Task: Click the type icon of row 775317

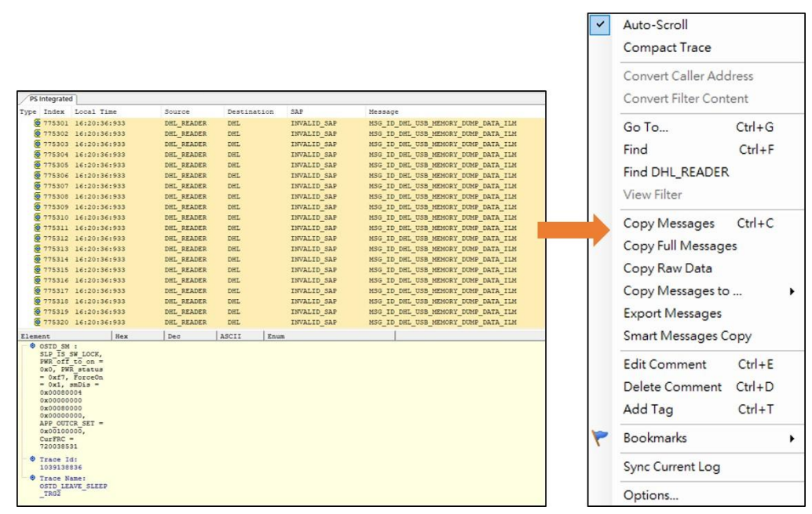Action: (37, 291)
